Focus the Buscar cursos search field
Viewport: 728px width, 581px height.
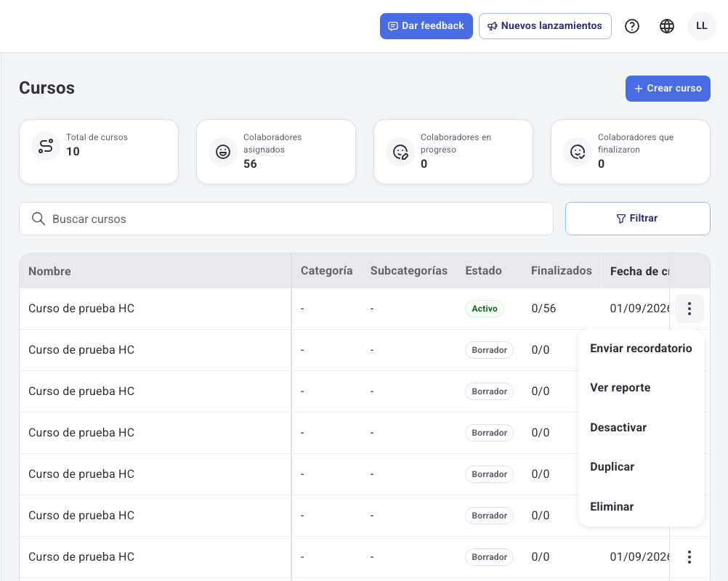286,219
